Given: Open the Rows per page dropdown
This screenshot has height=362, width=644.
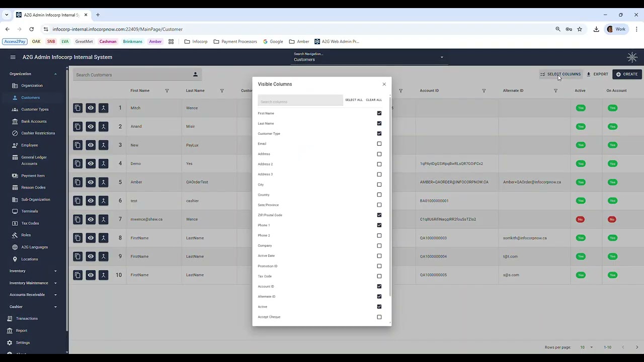Looking at the screenshot, I should pos(586,347).
